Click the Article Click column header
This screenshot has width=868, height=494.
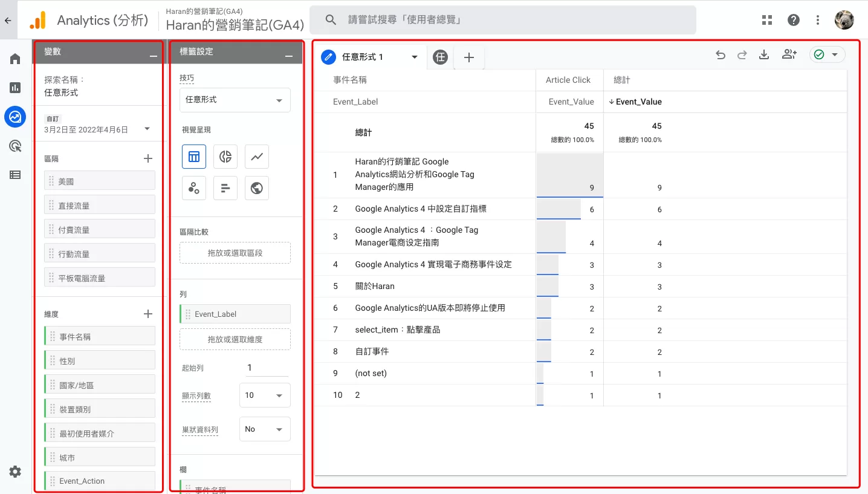coord(568,80)
